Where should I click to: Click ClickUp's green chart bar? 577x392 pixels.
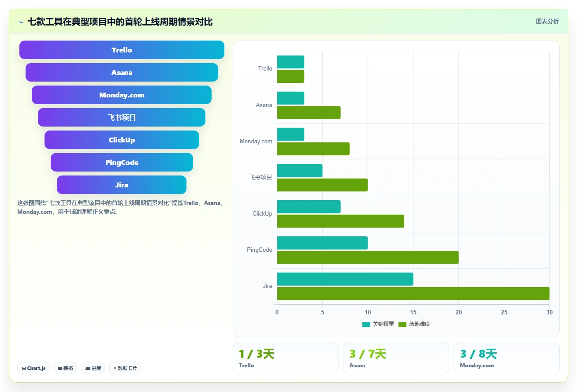pyautogui.click(x=340, y=221)
